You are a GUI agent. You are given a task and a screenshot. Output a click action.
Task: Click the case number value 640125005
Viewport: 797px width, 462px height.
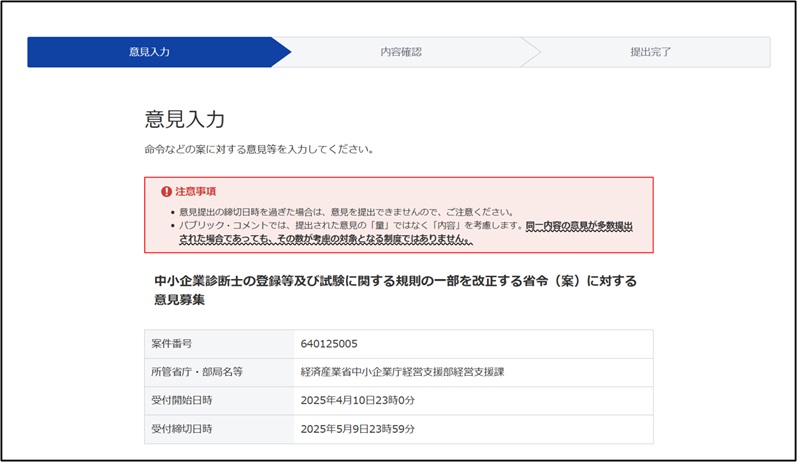click(329, 344)
